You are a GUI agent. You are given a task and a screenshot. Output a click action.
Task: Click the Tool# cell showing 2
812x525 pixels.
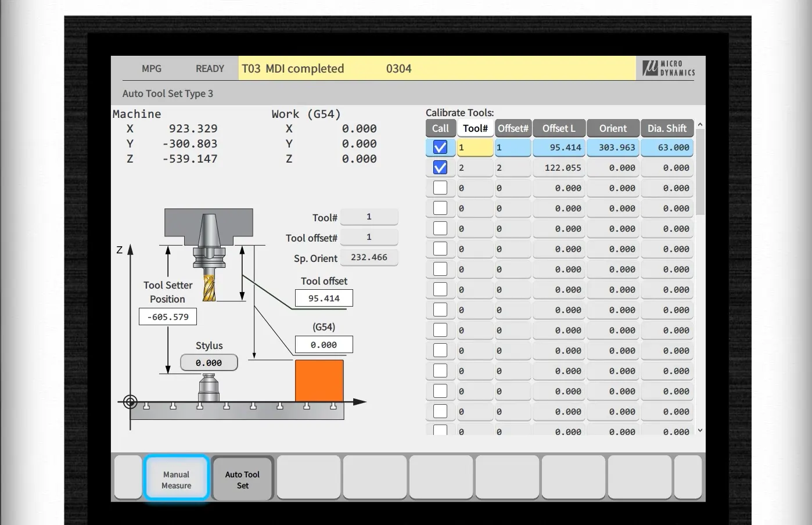(475, 168)
